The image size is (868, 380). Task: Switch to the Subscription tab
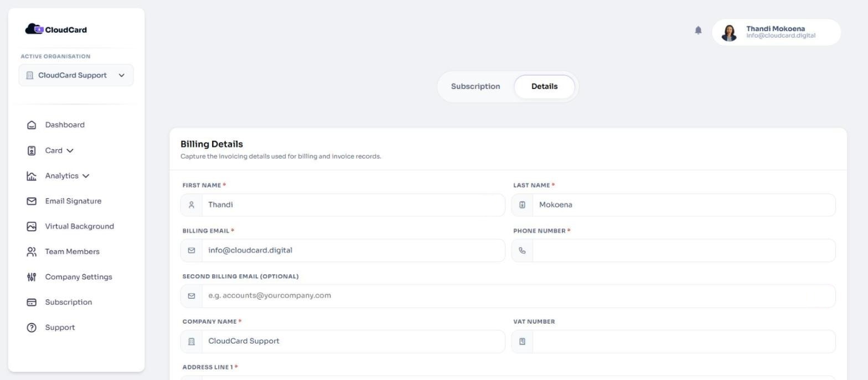click(x=476, y=86)
